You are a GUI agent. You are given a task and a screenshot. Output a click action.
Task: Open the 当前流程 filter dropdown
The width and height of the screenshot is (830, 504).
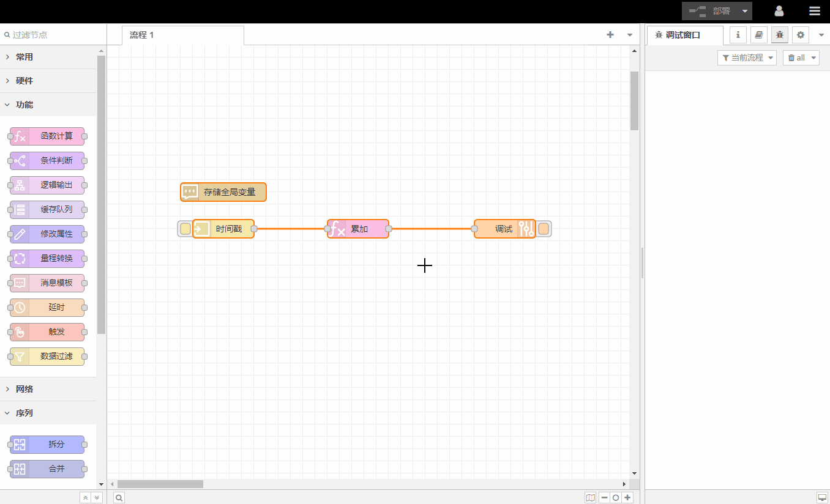pos(747,57)
